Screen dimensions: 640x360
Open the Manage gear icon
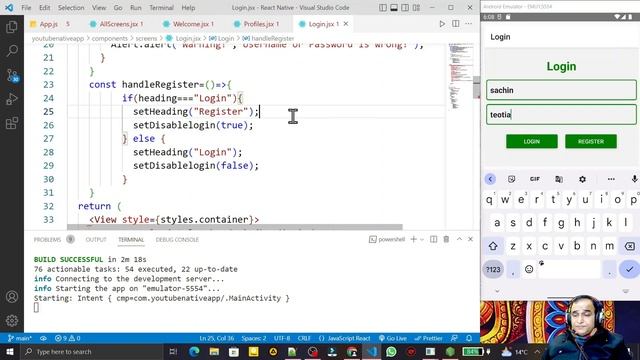(12, 320)
